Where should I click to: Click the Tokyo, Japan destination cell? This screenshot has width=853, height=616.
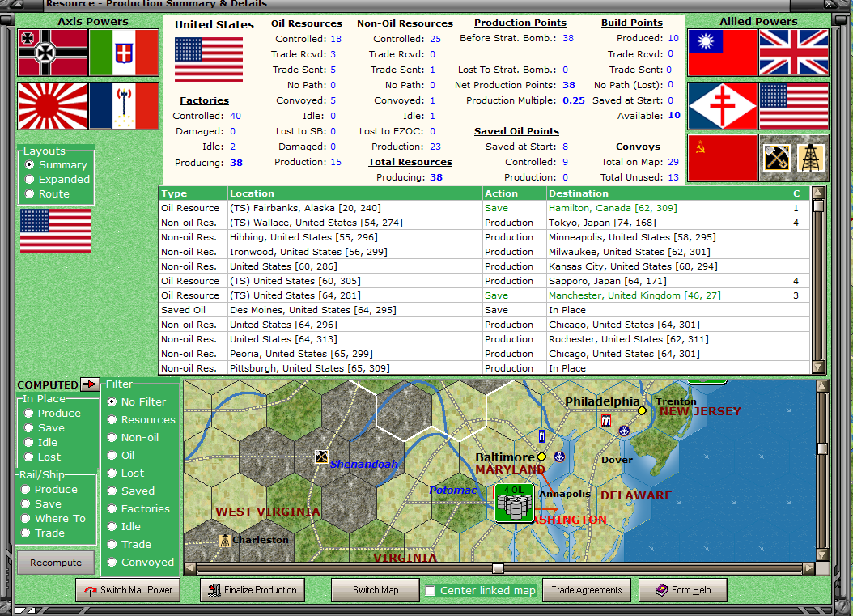[668, 223]
